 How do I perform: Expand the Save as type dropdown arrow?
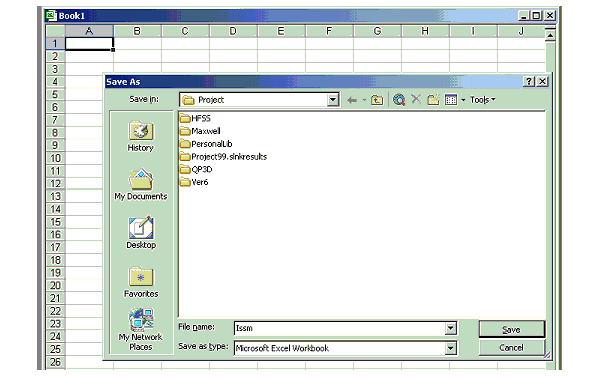coord(451,348)
